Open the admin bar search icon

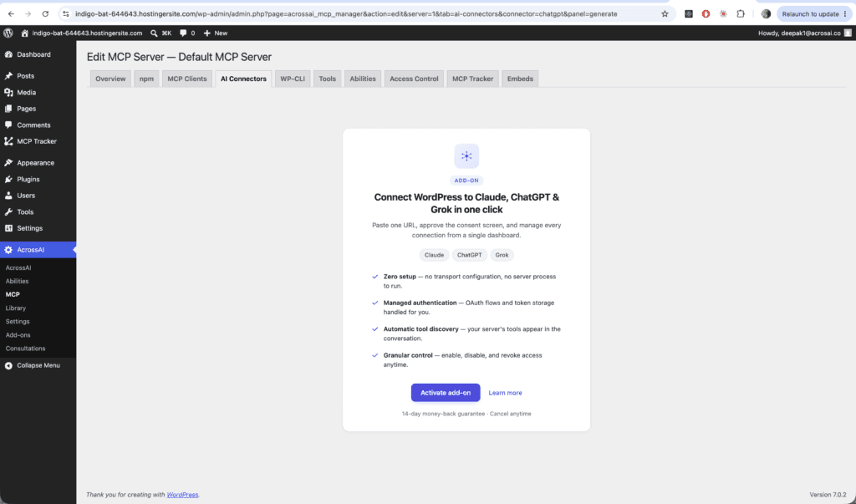click(154, 33)
